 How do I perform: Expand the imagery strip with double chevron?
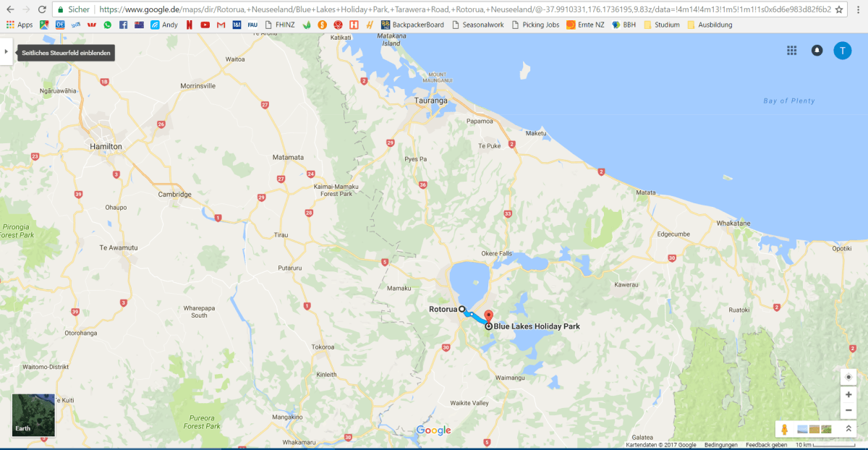848,429
